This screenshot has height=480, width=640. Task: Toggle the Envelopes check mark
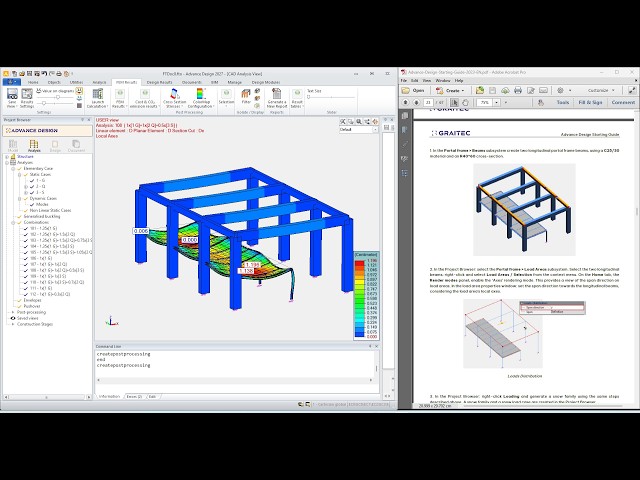point(19,300)
